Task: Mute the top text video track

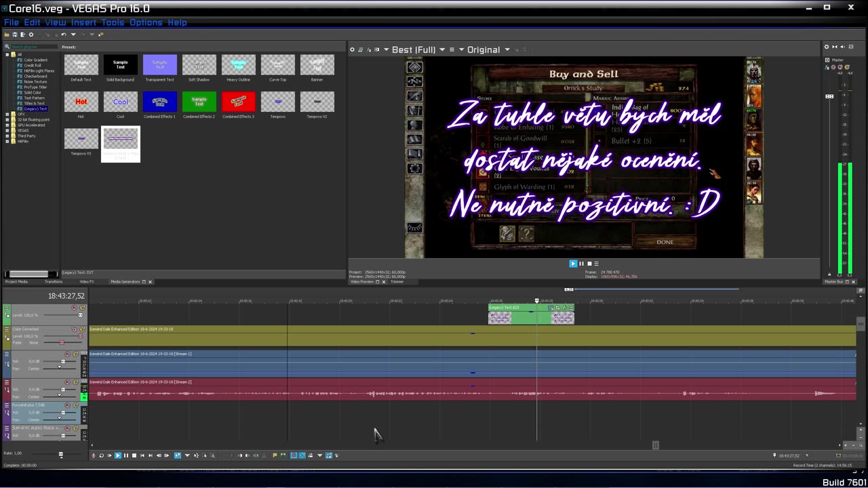Action: (x=74, y=308)
